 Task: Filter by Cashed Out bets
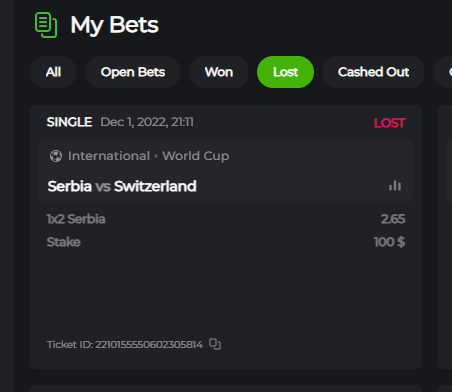pyautogui.click(x=373, y=72)
